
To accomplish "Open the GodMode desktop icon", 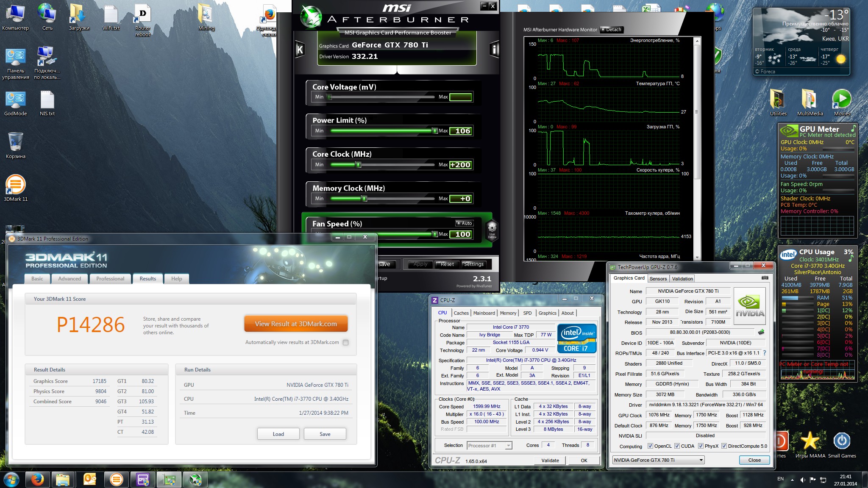I will pyautogui.click(x=16, y=103).
